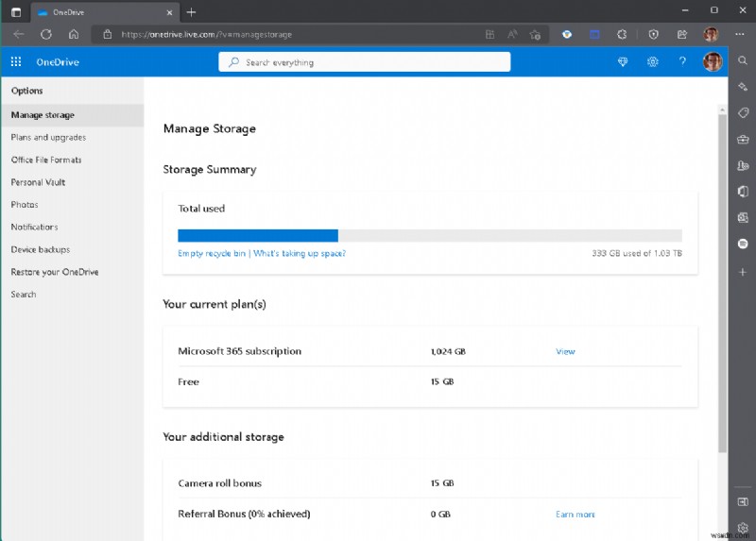Viewport: 756px width, 541px height.
Task: Open Edge sidebar shopping tag icon
Action: (743, 112)
